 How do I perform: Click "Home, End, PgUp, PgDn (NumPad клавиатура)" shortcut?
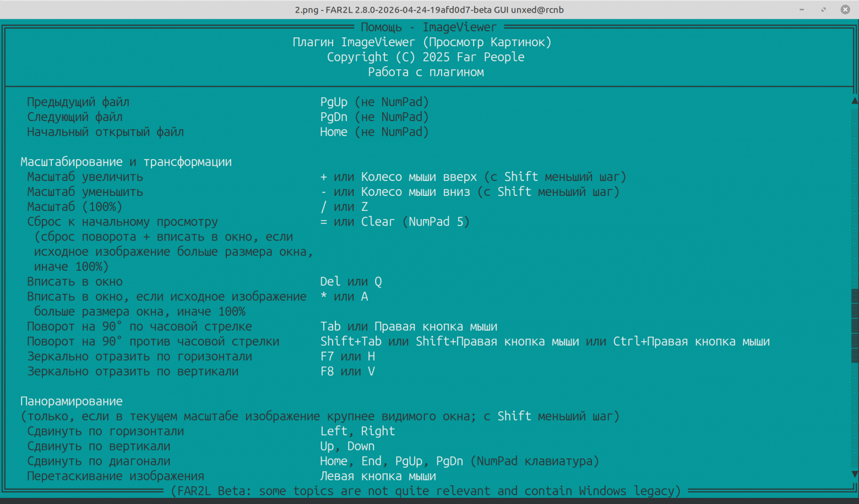click(x=460, y=461)
